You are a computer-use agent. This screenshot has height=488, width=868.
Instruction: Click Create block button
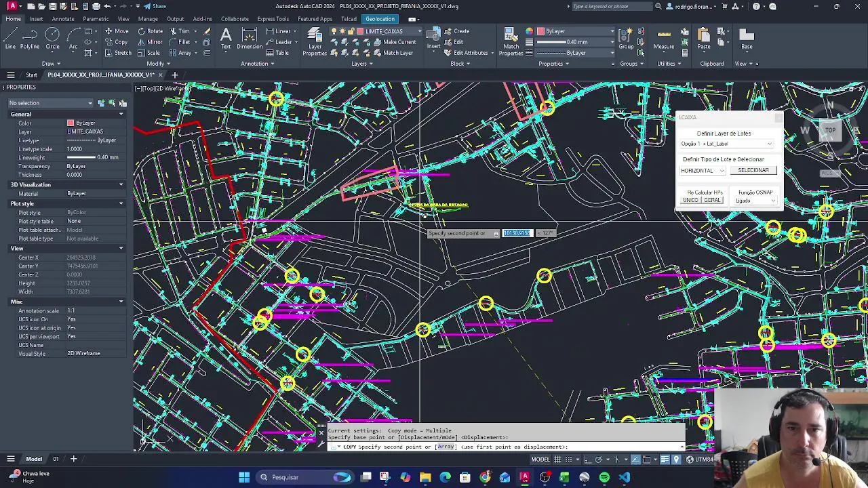tap(457, 31)
